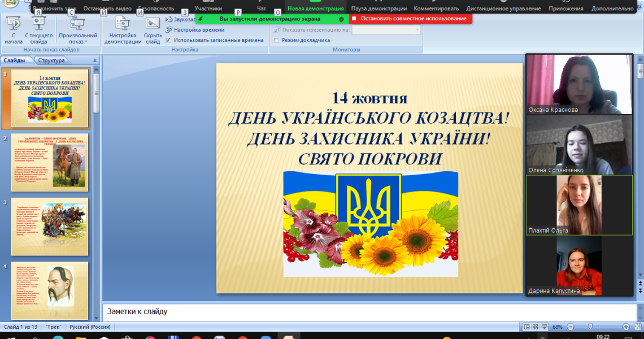Click the Office button
Screen dimensions: 644x339
(11, 3)
